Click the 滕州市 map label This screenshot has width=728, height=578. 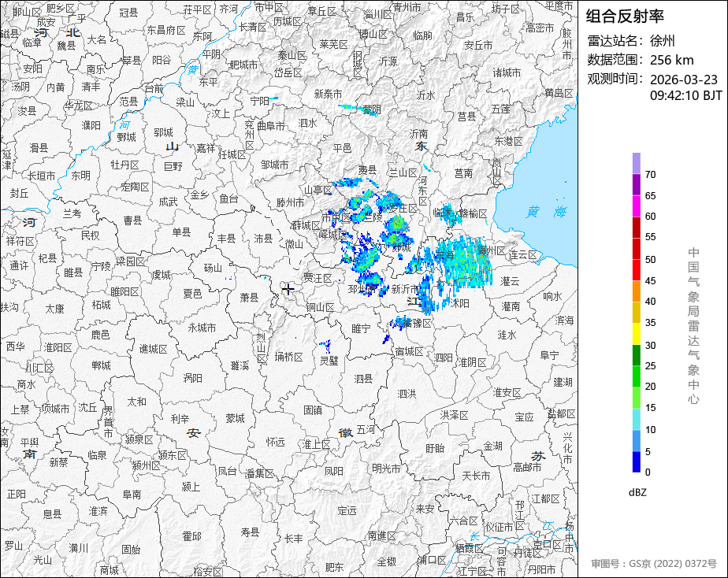point(290,202)
